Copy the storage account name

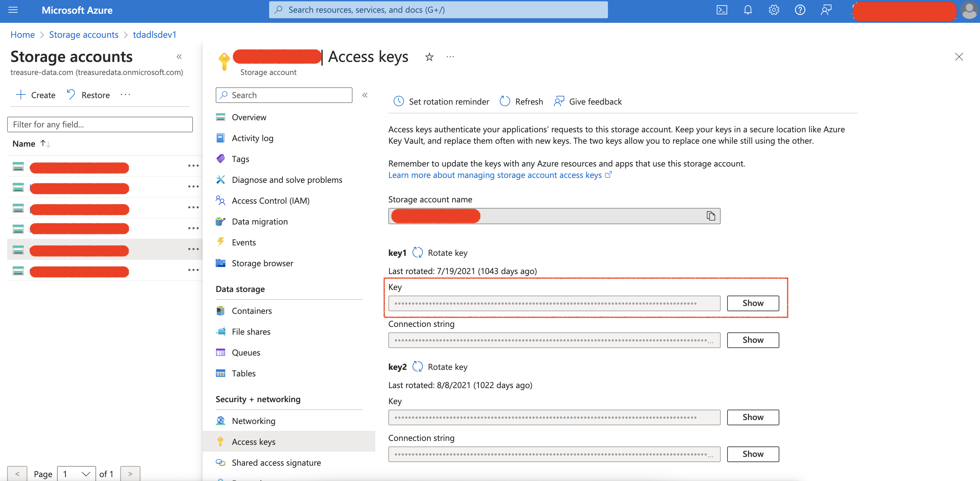point(710,216)
